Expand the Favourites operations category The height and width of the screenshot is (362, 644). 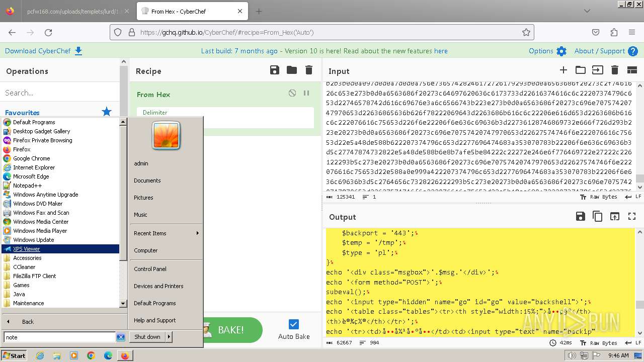click(x=58, y=112)
